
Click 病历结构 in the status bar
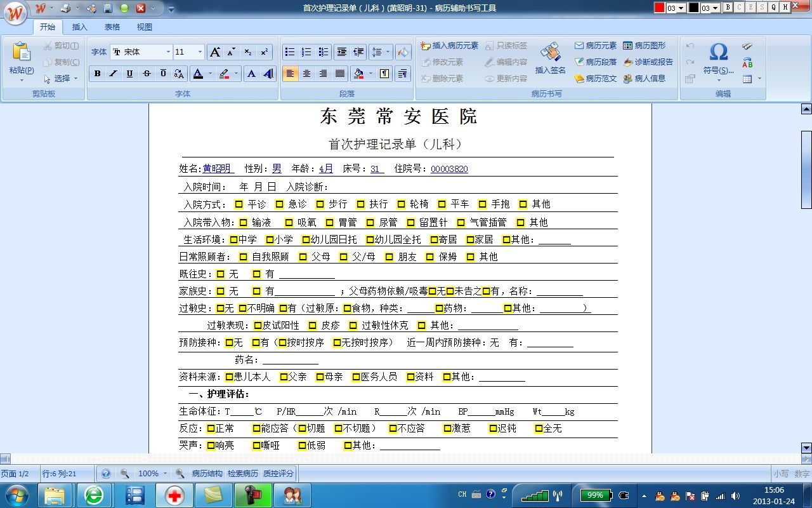coord(207,474)
